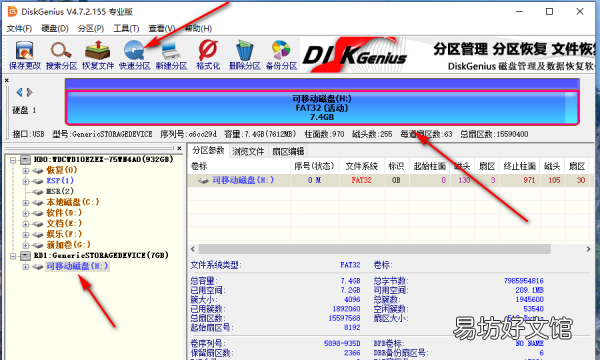Click hard disk icon of HD0 node
This screenshot has height=360, width=600.
click(x=25, y=160)
